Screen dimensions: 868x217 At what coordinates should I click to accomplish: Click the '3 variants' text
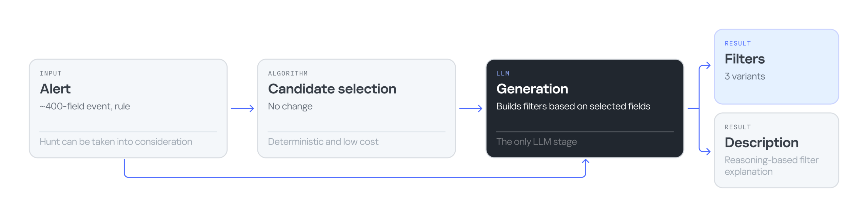point(745,77)
